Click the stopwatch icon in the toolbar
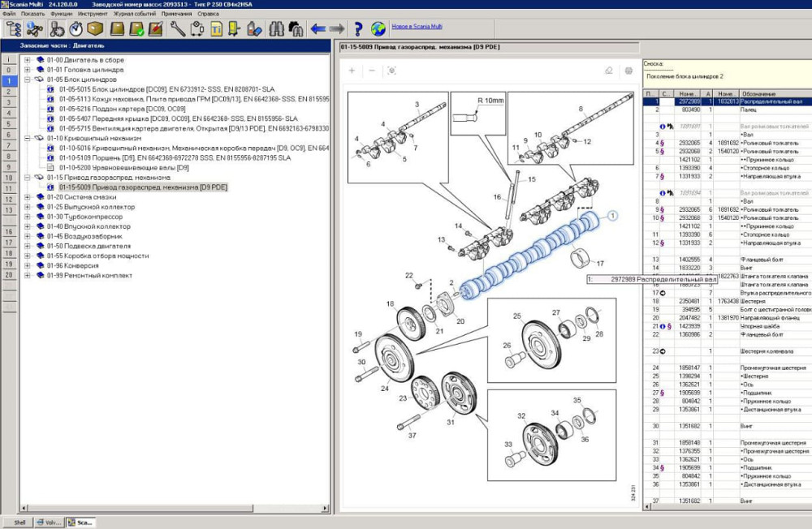This screenshot has height=529, width=812. (x=76, y=29)
